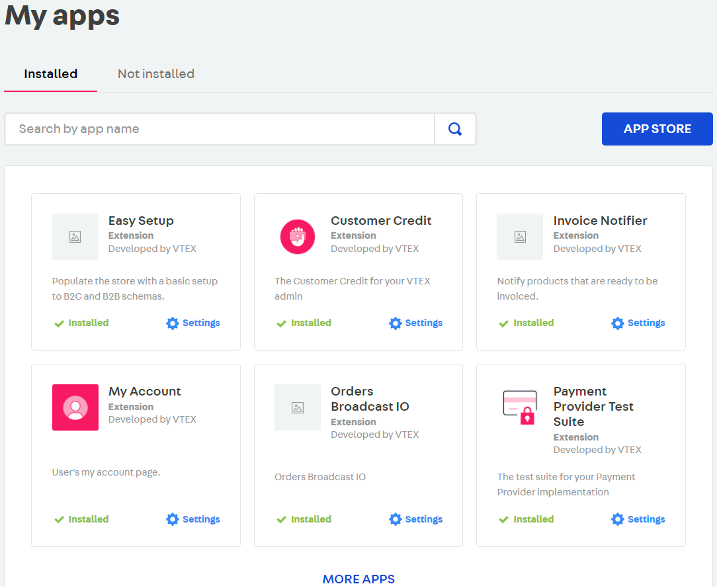
Task: Switch to the Installed tab
Action: pos(51,74)
